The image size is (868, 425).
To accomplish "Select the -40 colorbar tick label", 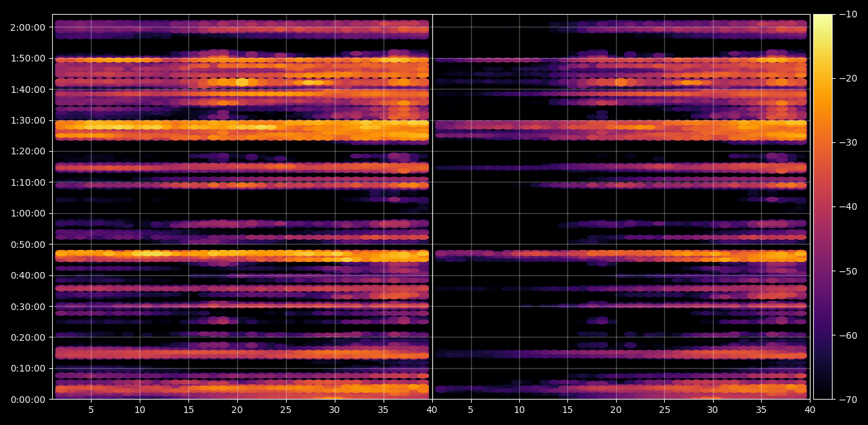I will 848,206.
